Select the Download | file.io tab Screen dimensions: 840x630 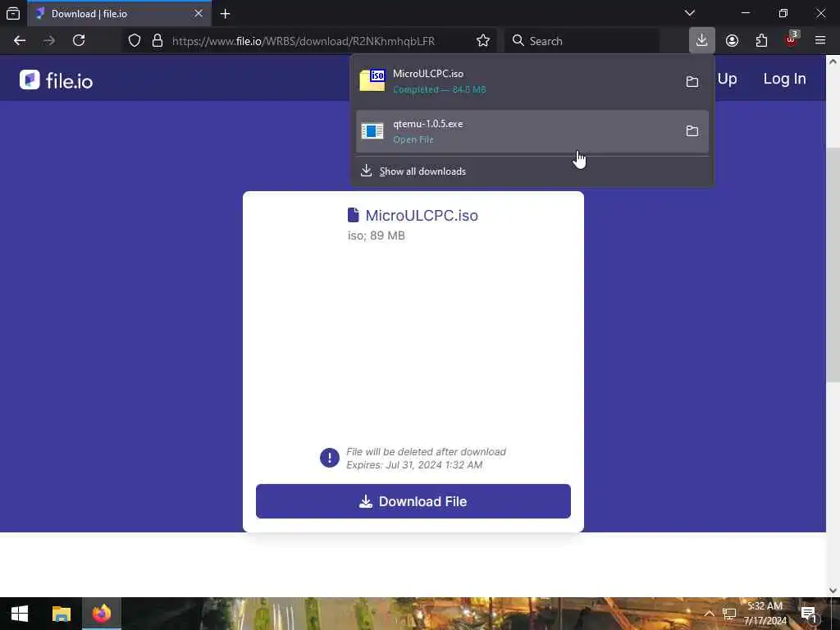tap(119, 13)
